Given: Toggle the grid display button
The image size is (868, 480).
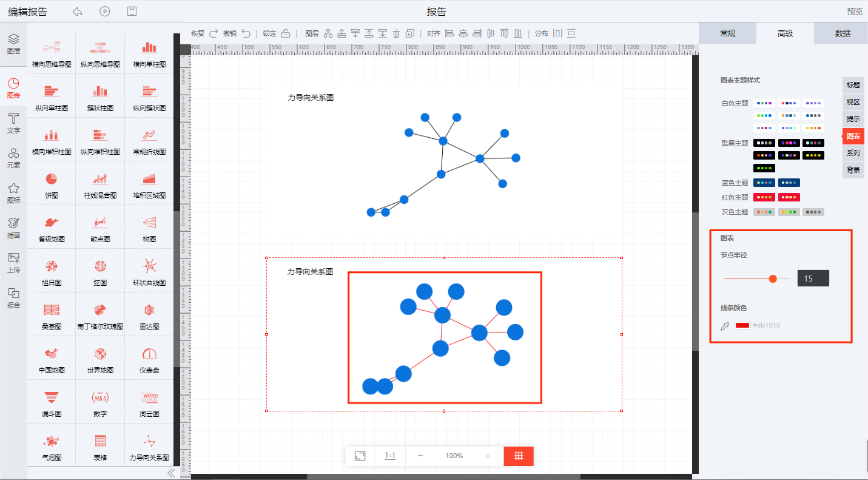Looking at the screenshot, I should click(x=519, y=456).
